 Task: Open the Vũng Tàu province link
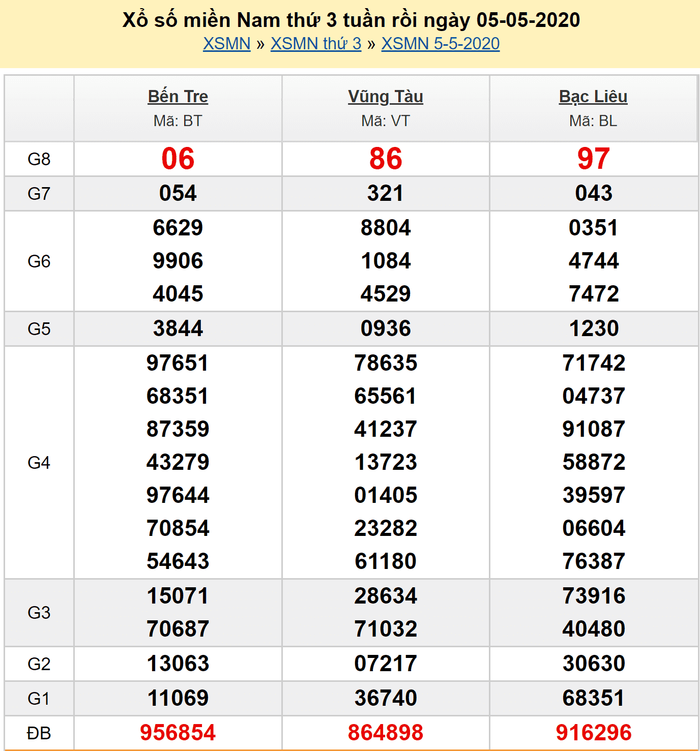[x=386, y=97]
